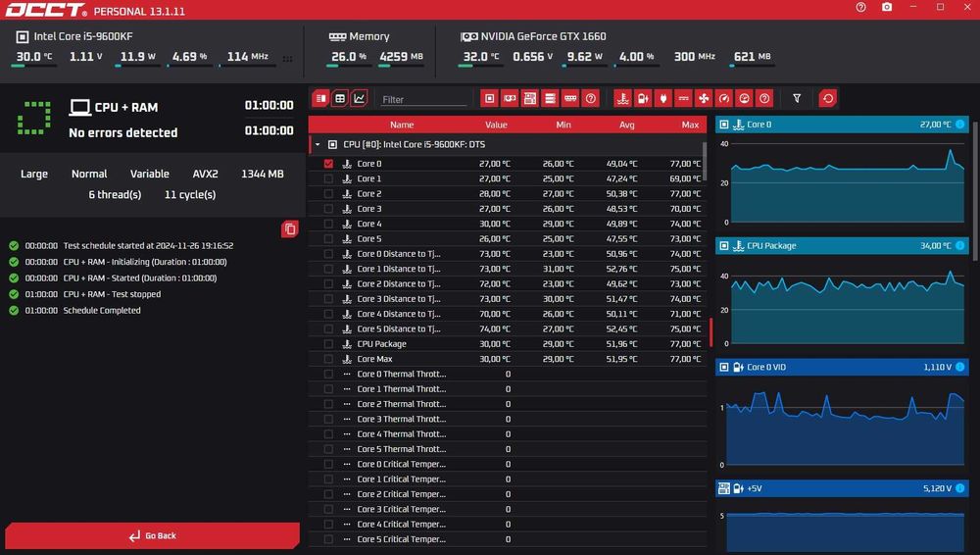Filter sensors by motherboard icon
This screenshot has height=555, width=980.
(x=529, y=98)
